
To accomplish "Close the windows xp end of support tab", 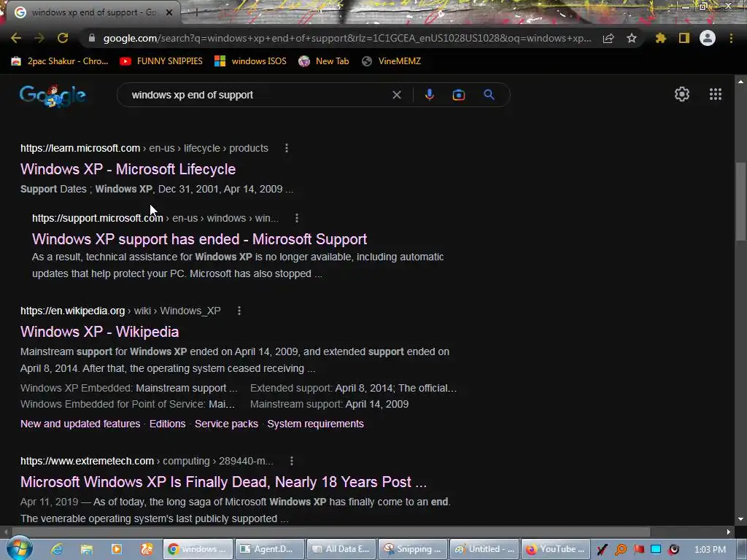I will [169, 12].
